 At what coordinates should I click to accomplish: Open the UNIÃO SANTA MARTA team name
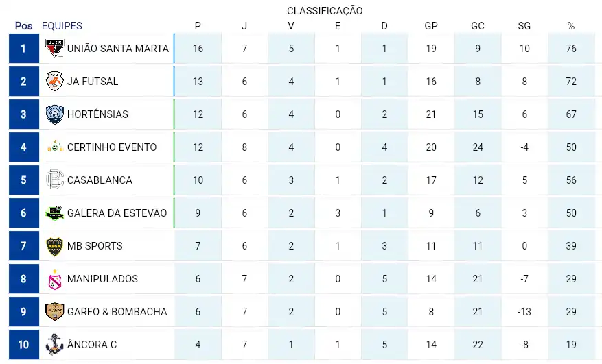coord(118,49)
